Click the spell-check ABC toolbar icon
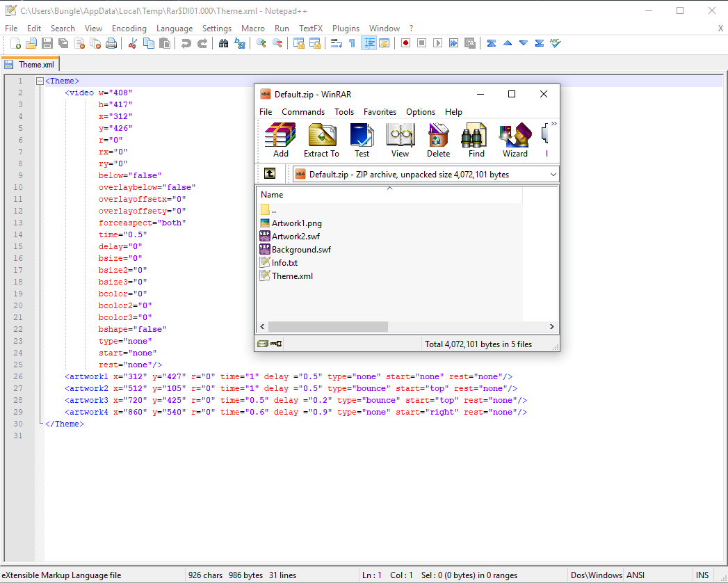The height and width of the screenshot is (583, 728). point(555,43)
